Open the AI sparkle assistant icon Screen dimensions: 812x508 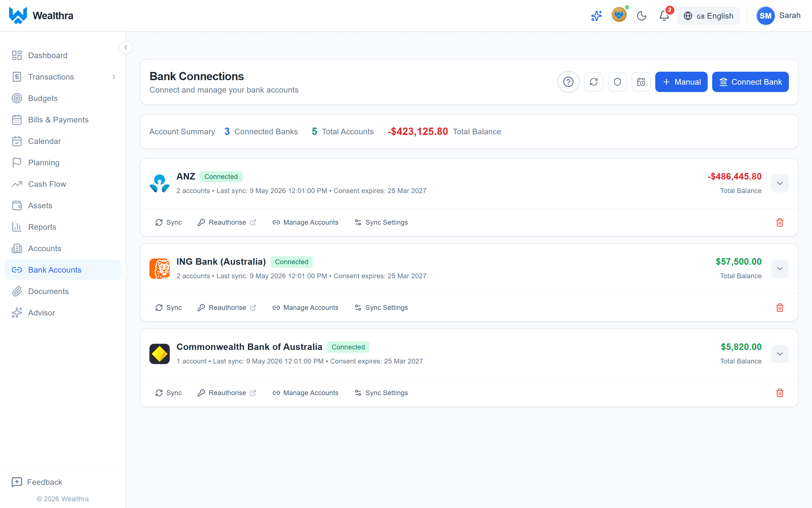tap(596, 16)
